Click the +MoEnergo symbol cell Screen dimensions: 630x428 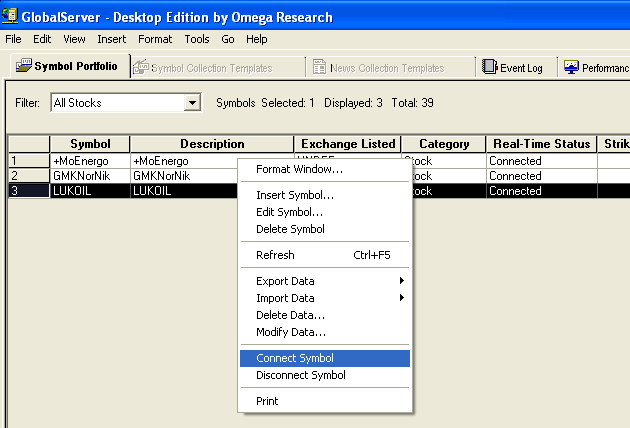90,161
